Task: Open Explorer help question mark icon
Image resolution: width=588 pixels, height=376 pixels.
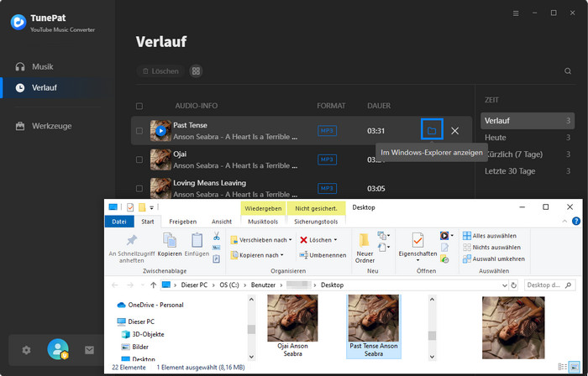Action: [576, 222]
